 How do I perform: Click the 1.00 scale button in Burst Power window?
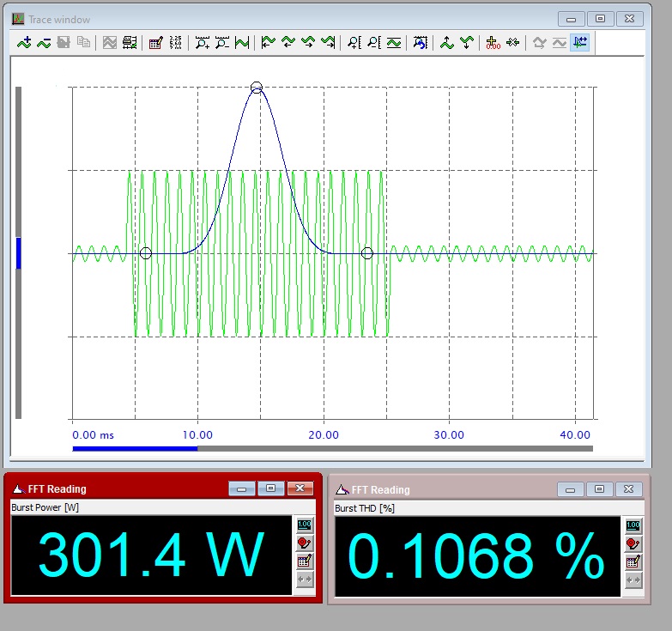pyautogui.click(x=305, y=525)
